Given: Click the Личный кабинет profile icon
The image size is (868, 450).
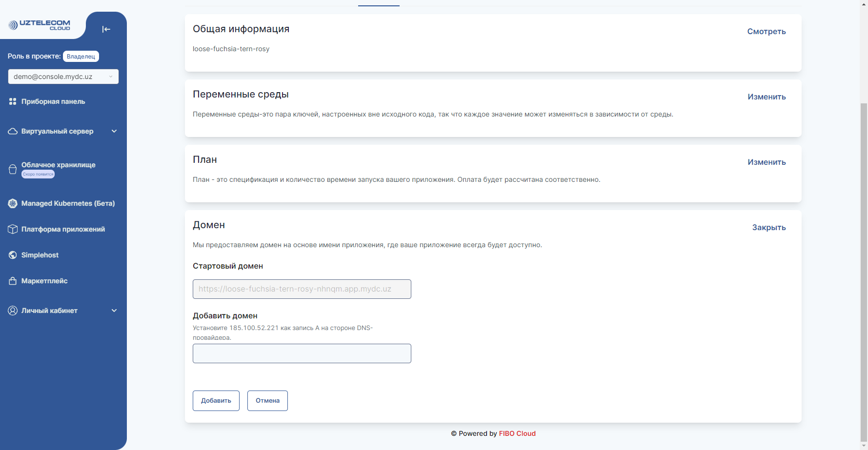Looking at the screenshot, I should tap(13, 310).
